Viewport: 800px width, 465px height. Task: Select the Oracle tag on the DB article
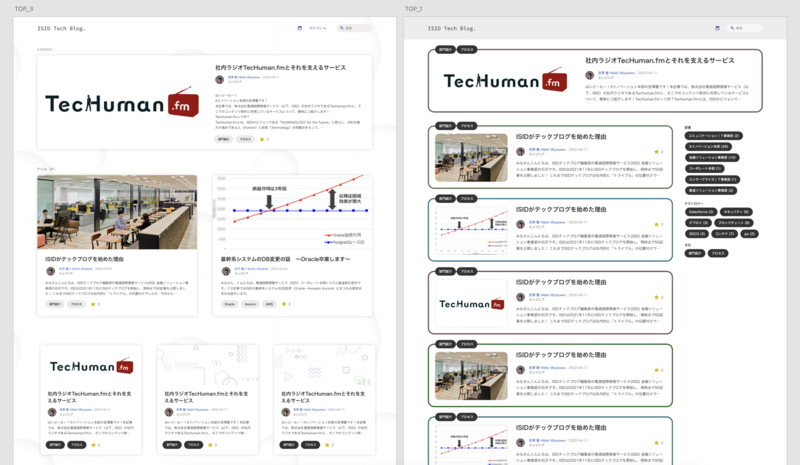[230, 304]
